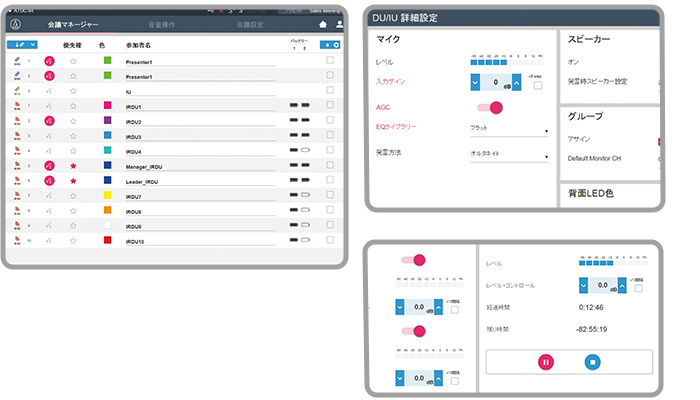Click talk icon on IRDU2 row
The height and width of the screenshot is (400, 700).
click(x=50, y=121)
